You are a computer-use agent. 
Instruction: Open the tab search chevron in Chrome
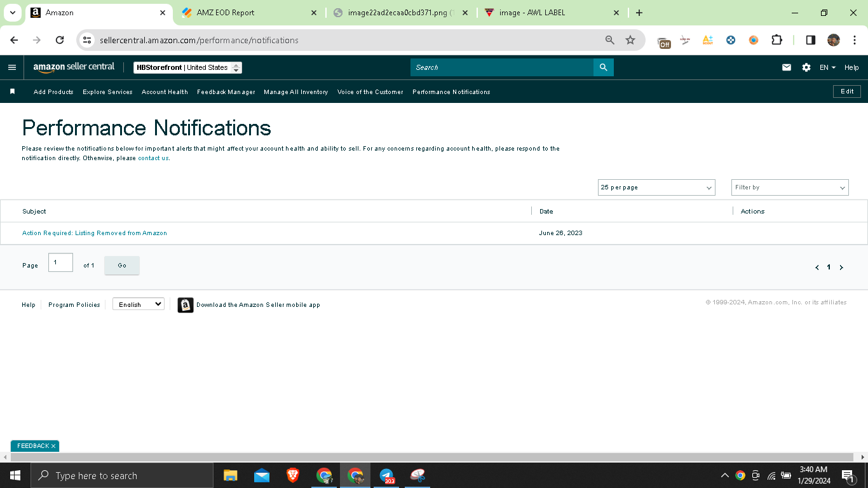12,13
